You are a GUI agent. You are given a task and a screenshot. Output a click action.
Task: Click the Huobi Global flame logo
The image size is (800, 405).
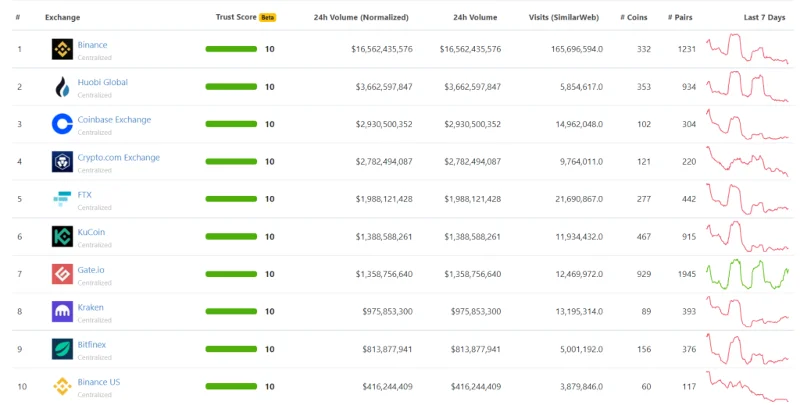pyautogui.click(x=62, y=87)
